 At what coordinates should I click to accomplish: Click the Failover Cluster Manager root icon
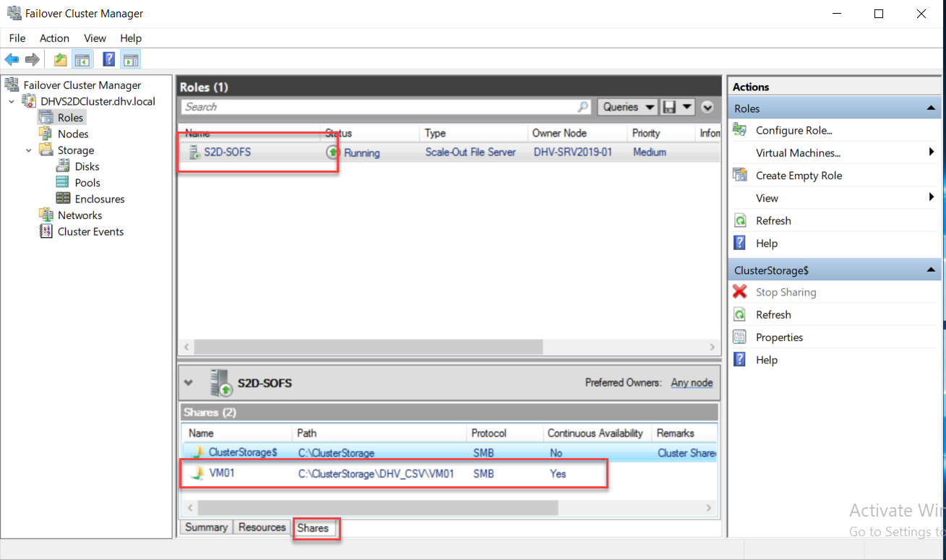pyautogui.click(x=12, y=85)
